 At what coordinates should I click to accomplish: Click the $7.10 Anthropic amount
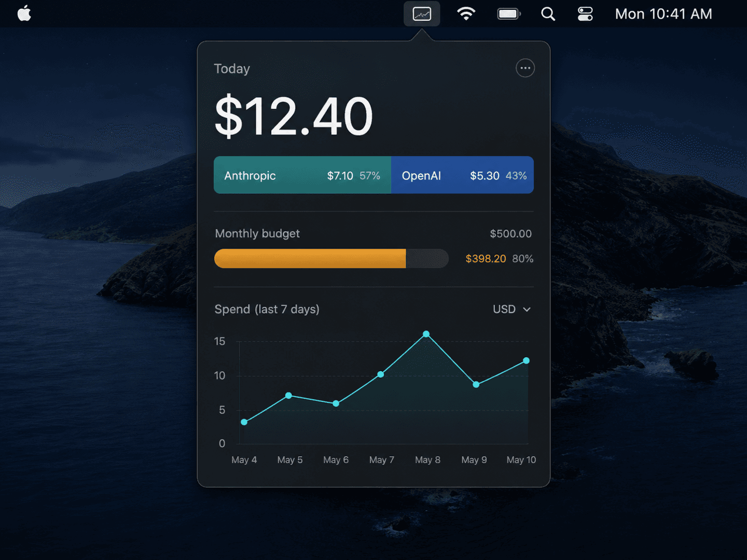[340, 176]
